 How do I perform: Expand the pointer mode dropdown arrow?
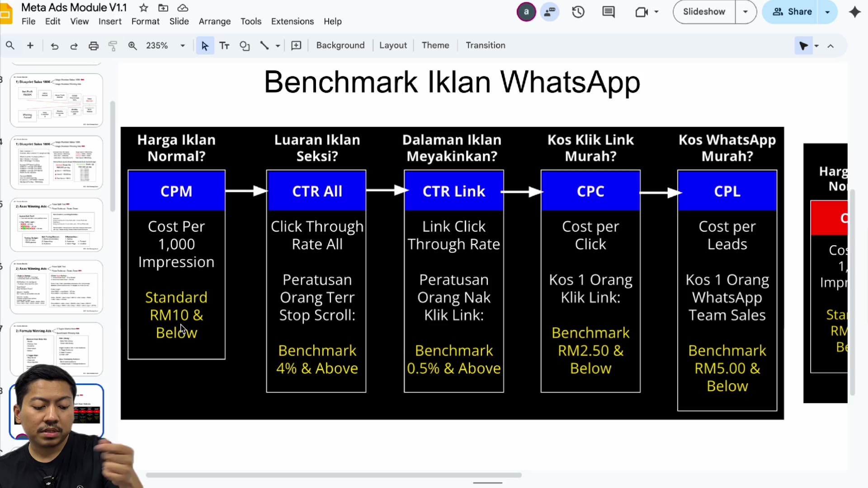coord(816,46)
